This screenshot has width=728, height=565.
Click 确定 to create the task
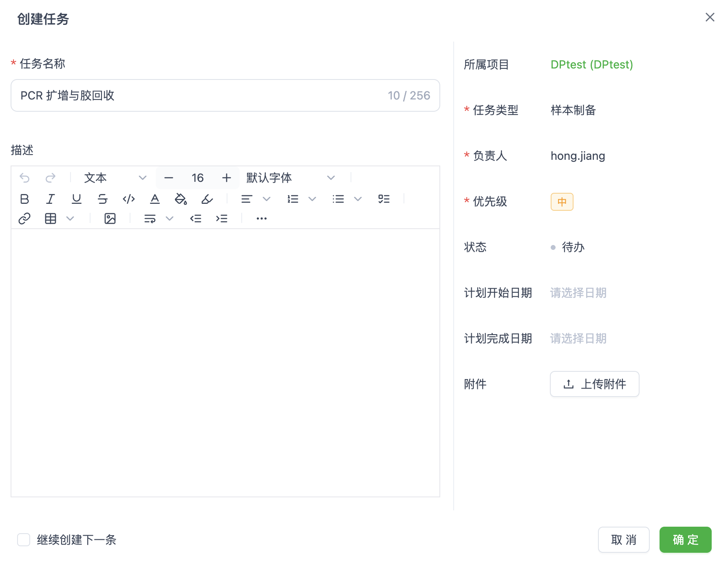click(685, 540)
